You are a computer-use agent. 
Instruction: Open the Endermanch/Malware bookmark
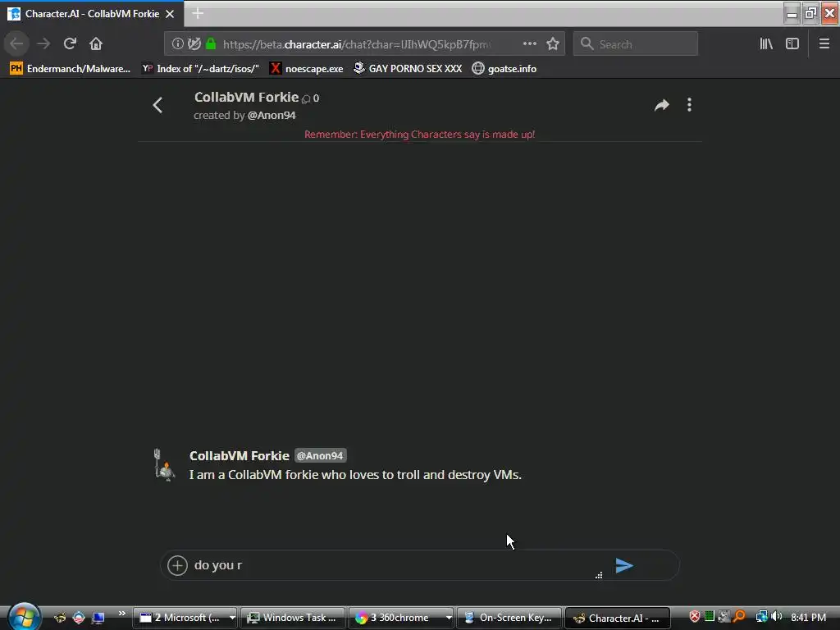(x=71, y=69)
